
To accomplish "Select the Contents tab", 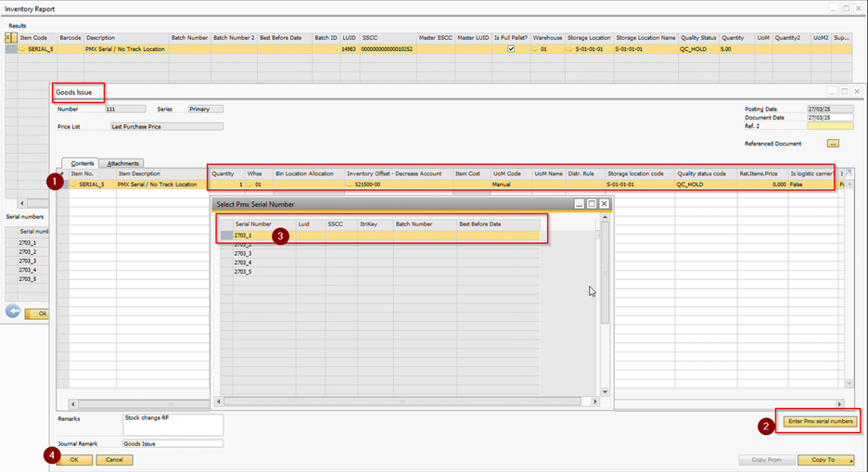I will [x=83, y=163].
